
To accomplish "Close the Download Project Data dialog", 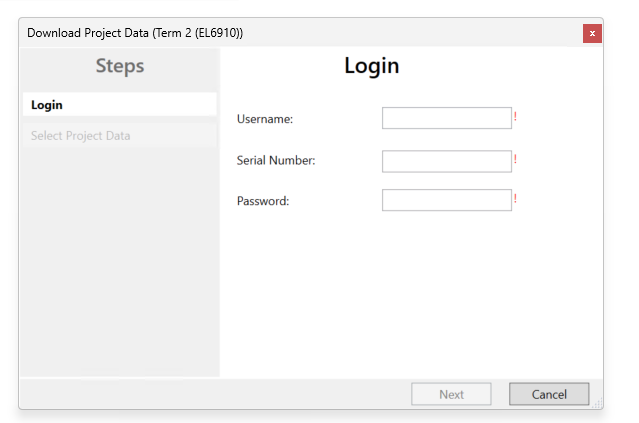I will point(592,33).
